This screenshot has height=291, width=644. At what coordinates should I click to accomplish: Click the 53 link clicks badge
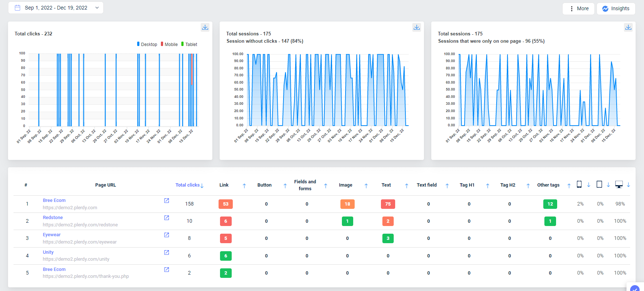tap(225, 204)
